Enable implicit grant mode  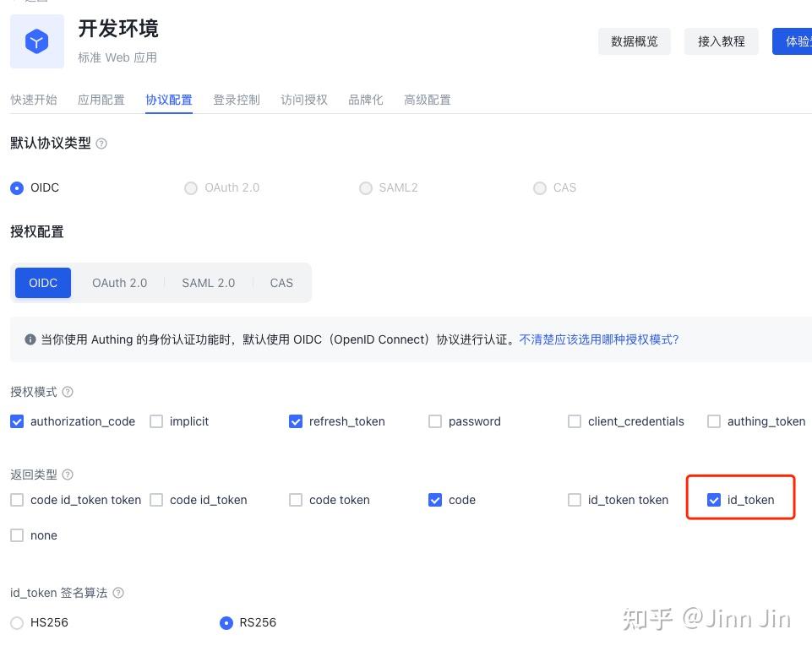click(x=156, y=421)
